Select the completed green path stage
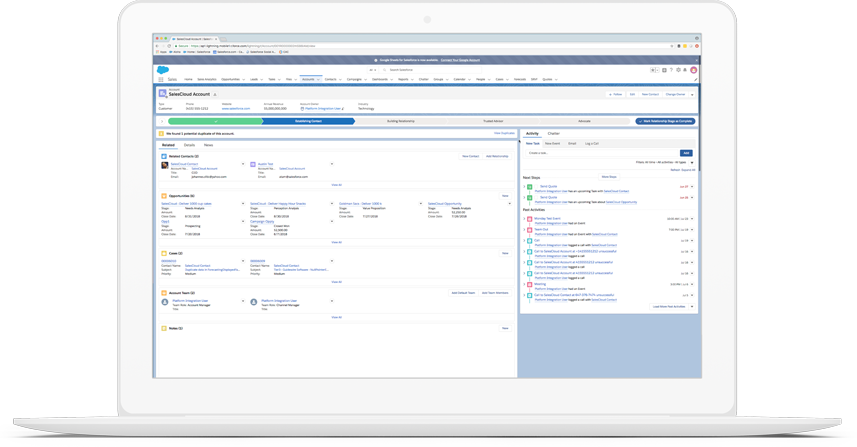857x447 pixels. 216,121
